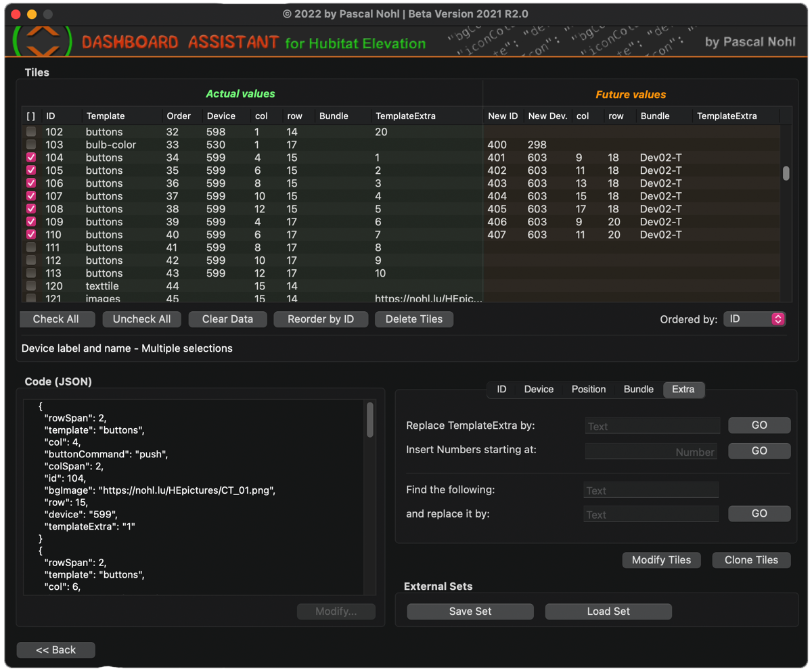Click the Clone Tiles button
This screenshot has height=671, width=812.
click(751, 560)
